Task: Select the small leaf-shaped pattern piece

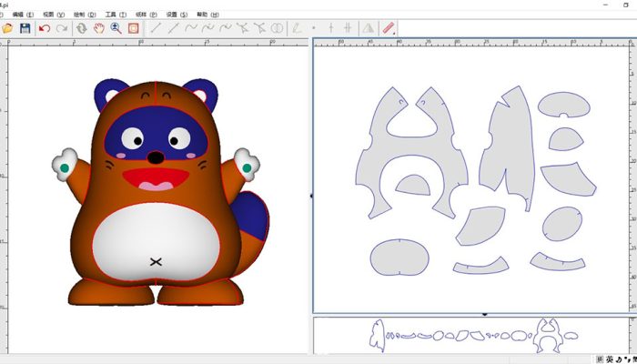Action: click(565, 140)
